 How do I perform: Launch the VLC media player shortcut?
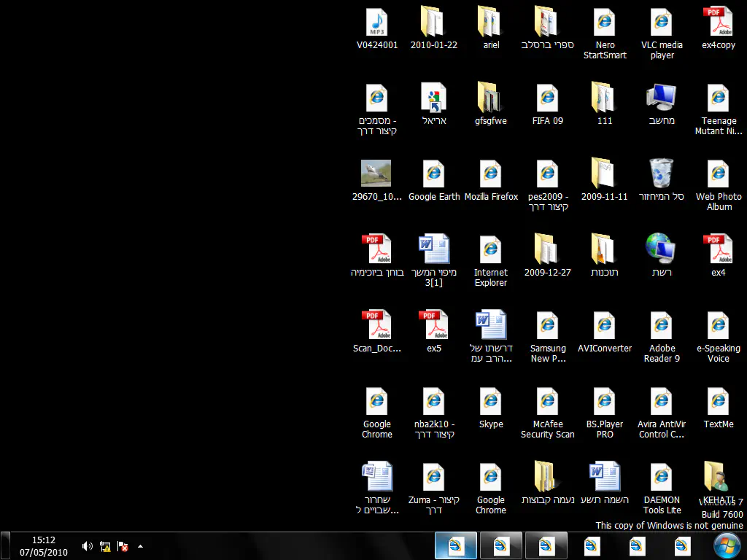[662, 23]
